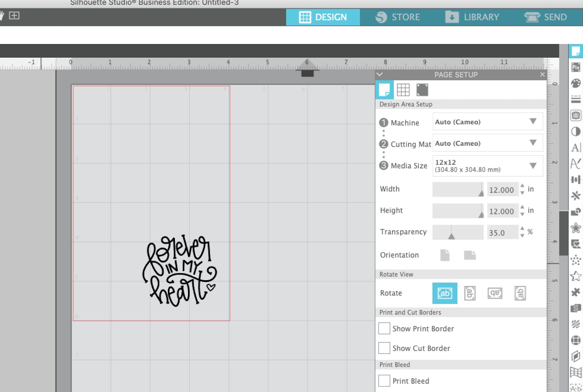583x392 pixels.
Task: Click inside the Width input field
Action: pyautogui.click(x=503, y=189)
